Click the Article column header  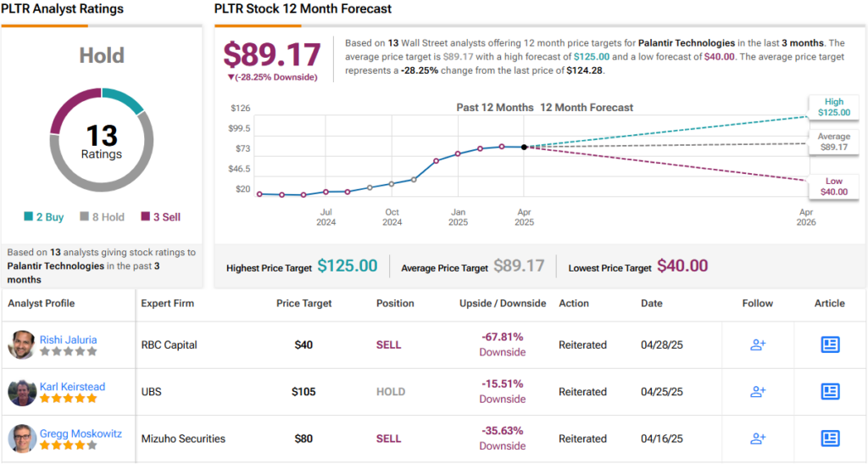[x=829, y=304]
